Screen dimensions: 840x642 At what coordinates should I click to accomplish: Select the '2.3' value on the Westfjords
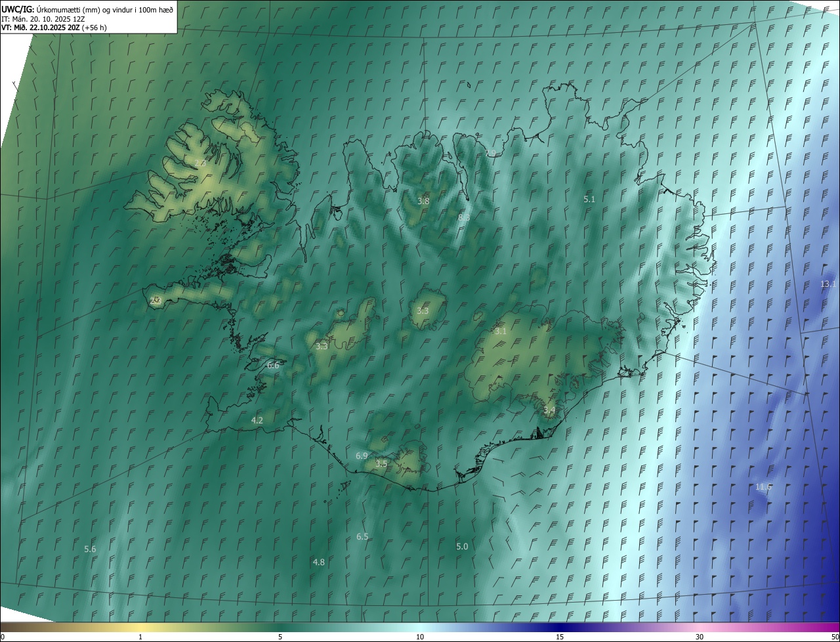(x=200, y=163)
